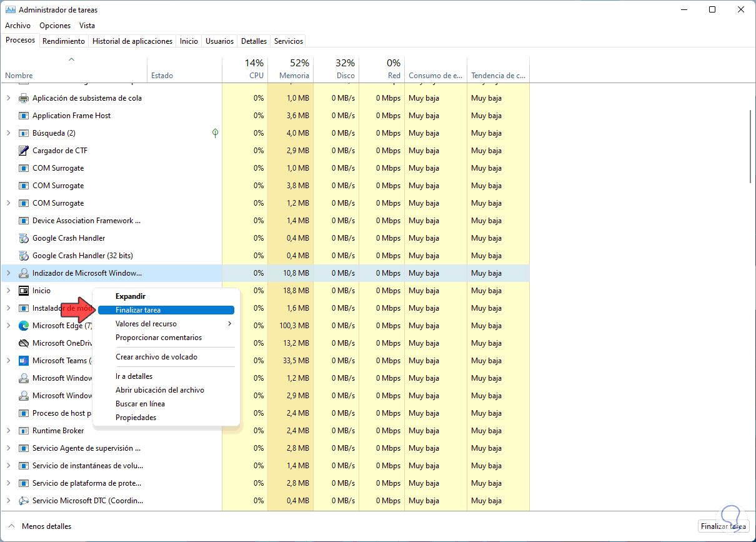Switch to the Usuarios tab
This screenshot has height=542, width=756.
point(220,41)
